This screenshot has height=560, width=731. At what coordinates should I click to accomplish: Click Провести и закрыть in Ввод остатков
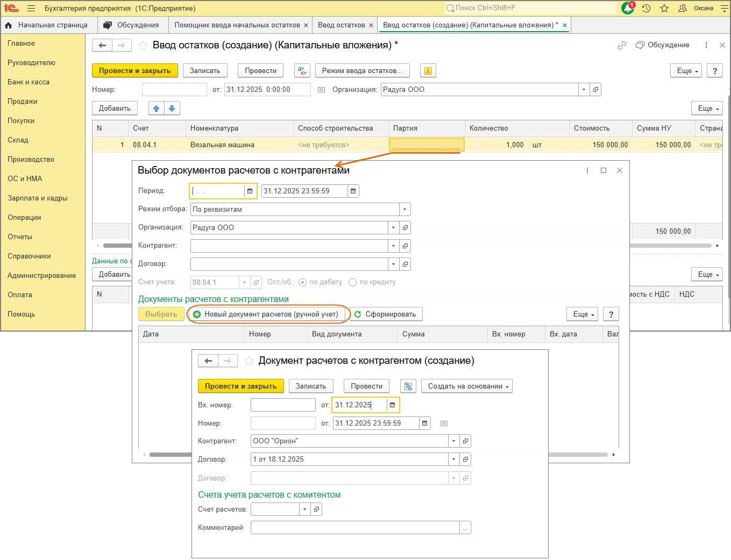coord(135,70)
